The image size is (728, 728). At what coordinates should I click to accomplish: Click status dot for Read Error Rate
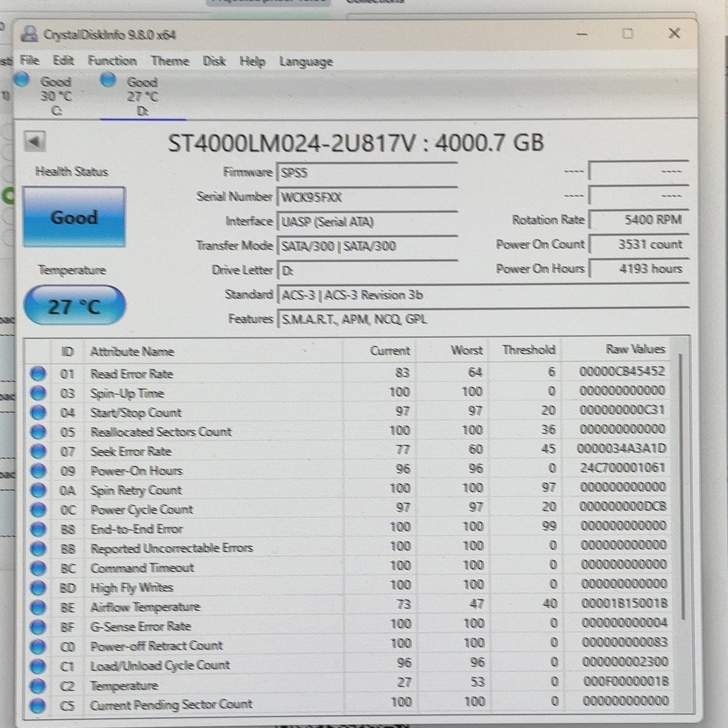38,373
